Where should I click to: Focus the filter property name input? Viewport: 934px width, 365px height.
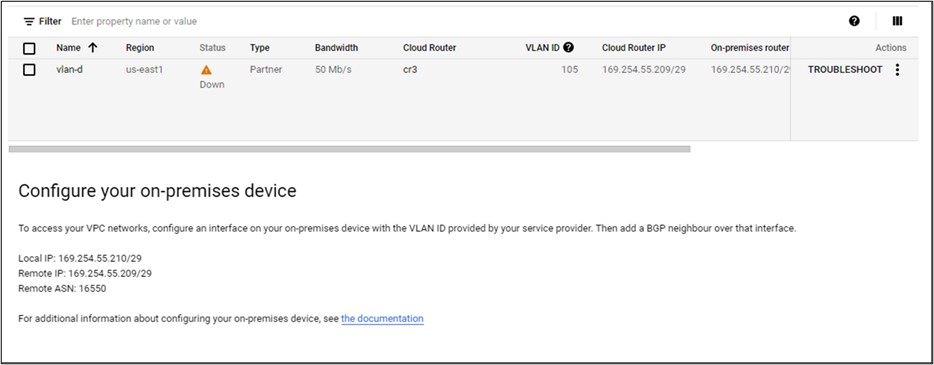coord(134,21)
